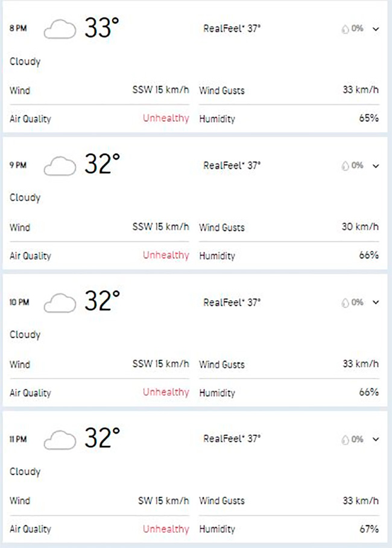Click the cloud icon for 8 PM
Screen dimensions: 392x548
61,29
